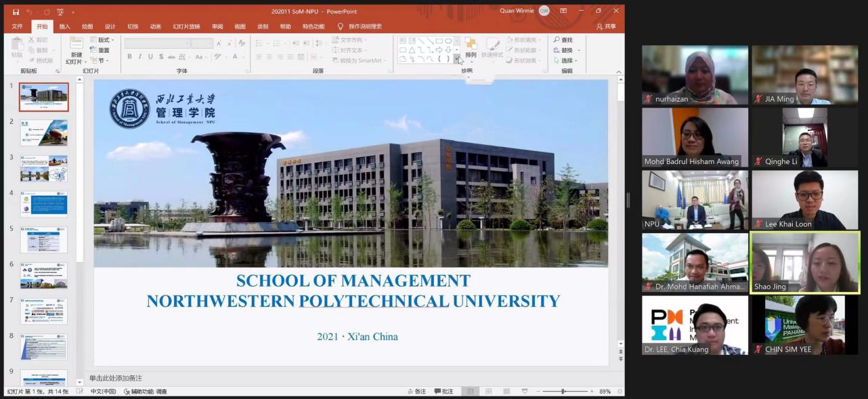Click New Slide (新建幻灯片) button
The width and height of the screenshot is (868, 399).
[75, 51]
